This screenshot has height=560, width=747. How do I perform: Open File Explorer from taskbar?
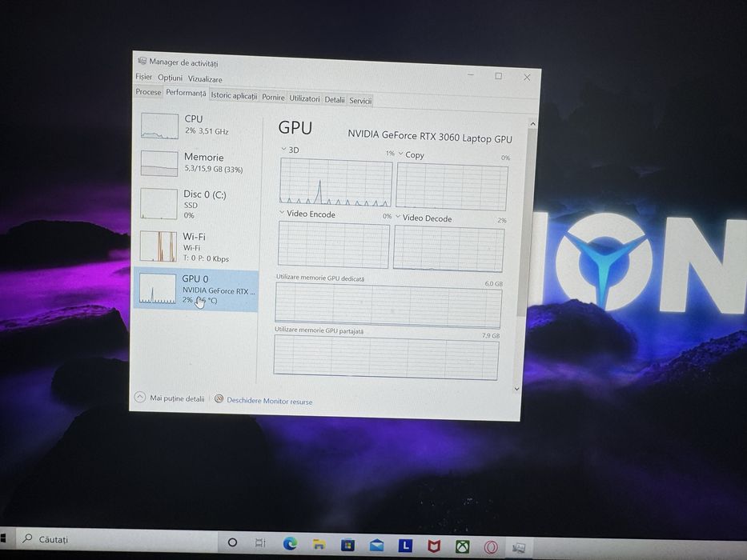(x=319, y=544)
